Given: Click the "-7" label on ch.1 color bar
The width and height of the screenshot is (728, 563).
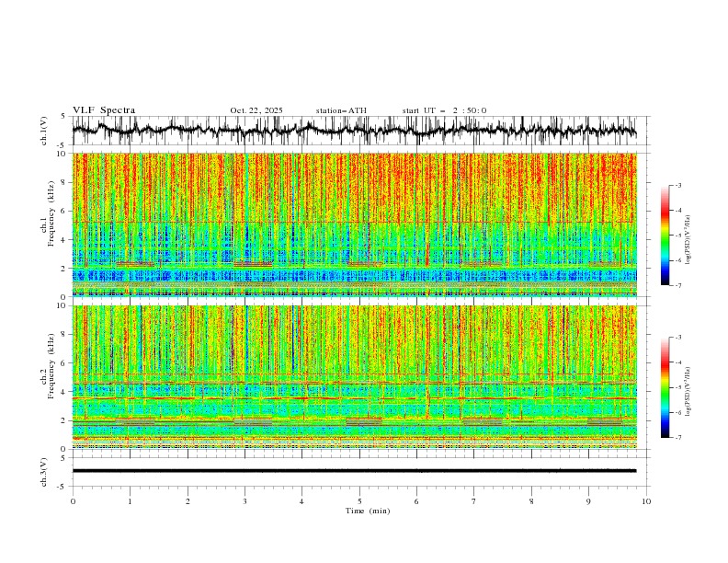Looking at the screenshot, I should tap(677, 285).
